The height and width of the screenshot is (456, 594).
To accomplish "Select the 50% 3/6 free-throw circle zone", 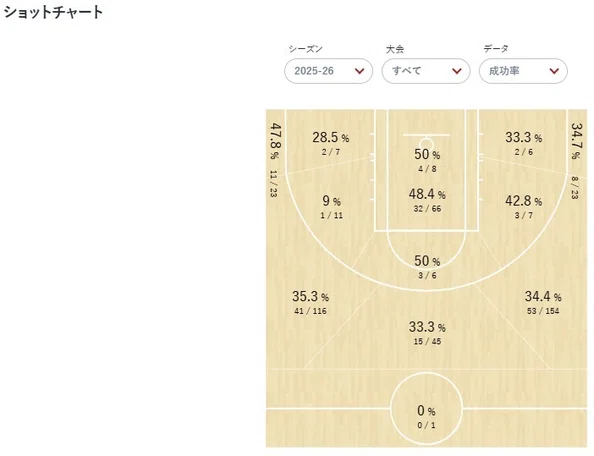I will coord(427,267).
